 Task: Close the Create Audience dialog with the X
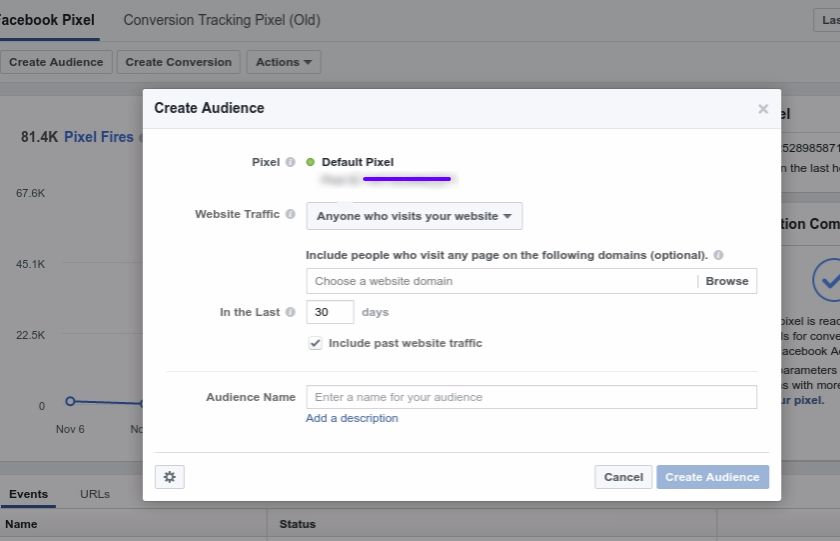pyautogui.click(x=763, y=109)
